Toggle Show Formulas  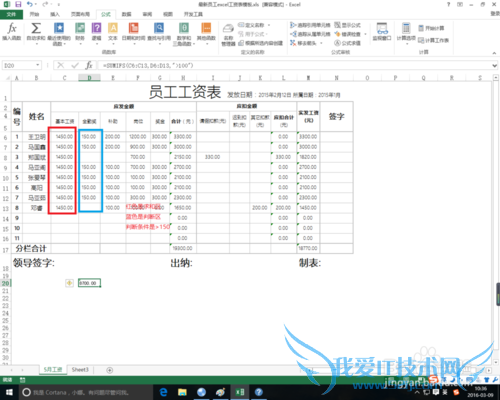[348, 25]
